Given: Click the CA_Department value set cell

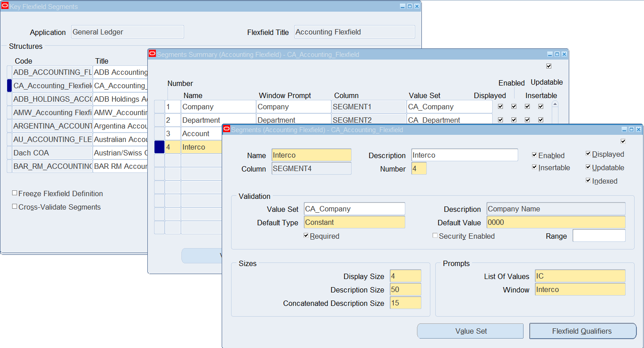Looking at the screenshot, I should pos(450,120).
